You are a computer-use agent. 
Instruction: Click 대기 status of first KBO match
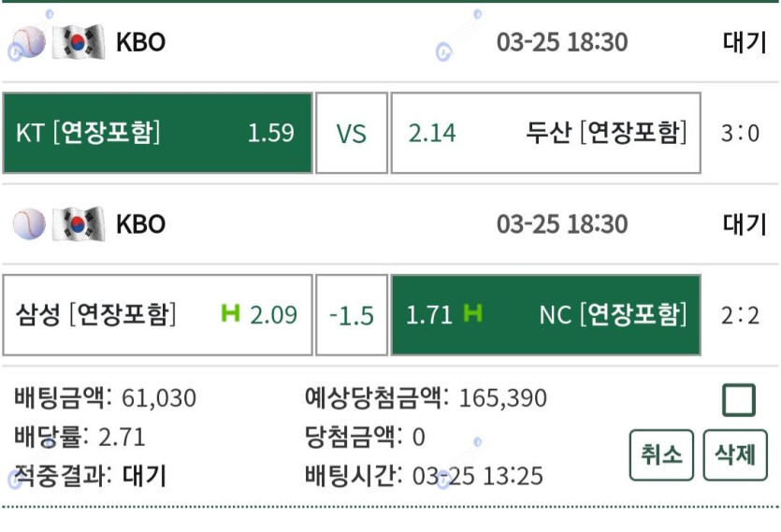pyautogui.click(x=745, y=42)
